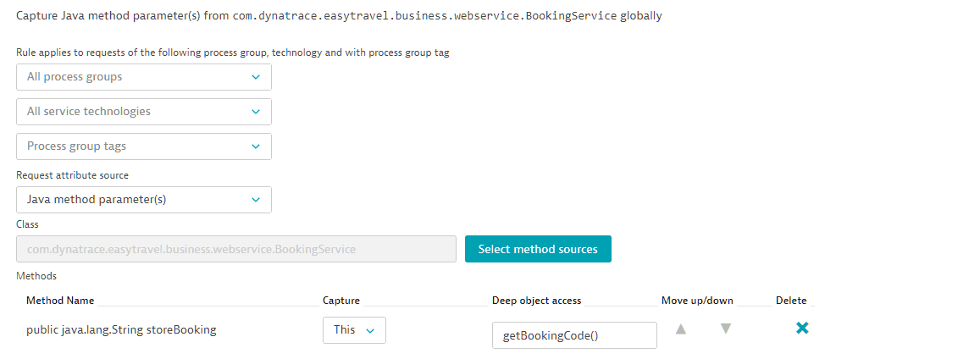Screen dimensions: 980x359
Task: Select the public java.lang.String storeBooking entry
Action: [x=121, y=330]
